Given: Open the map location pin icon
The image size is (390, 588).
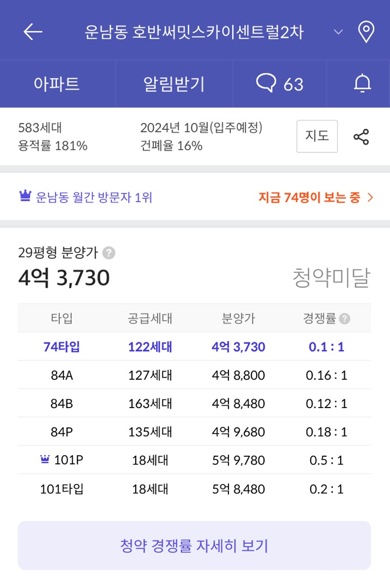Looking at the screenshot, I should [366, 32].
